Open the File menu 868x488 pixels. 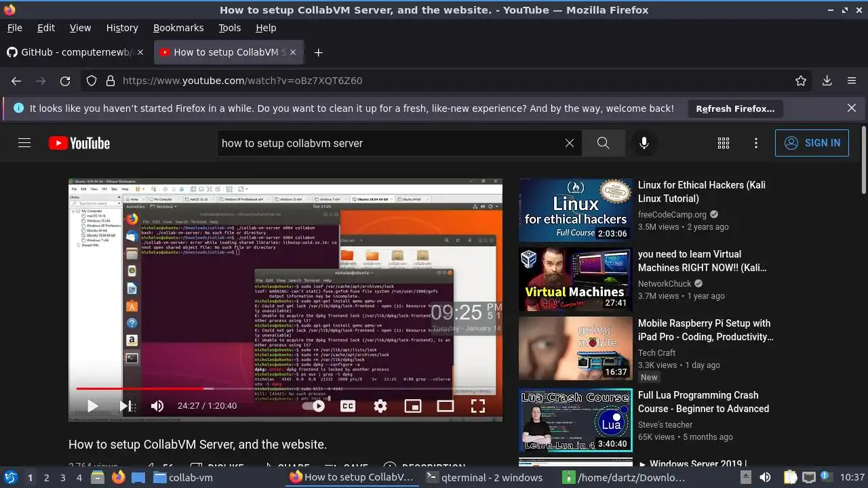tap(14, 28)
